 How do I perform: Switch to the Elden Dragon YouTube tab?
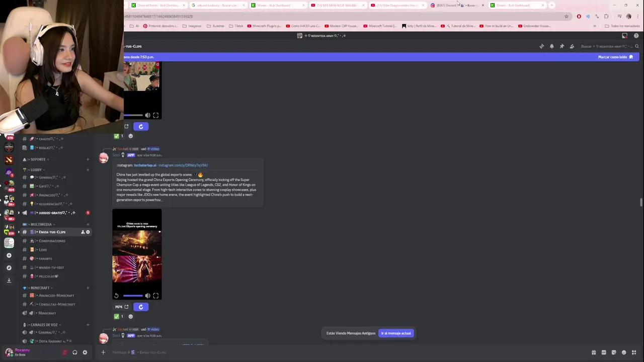(x=397, y=5)
